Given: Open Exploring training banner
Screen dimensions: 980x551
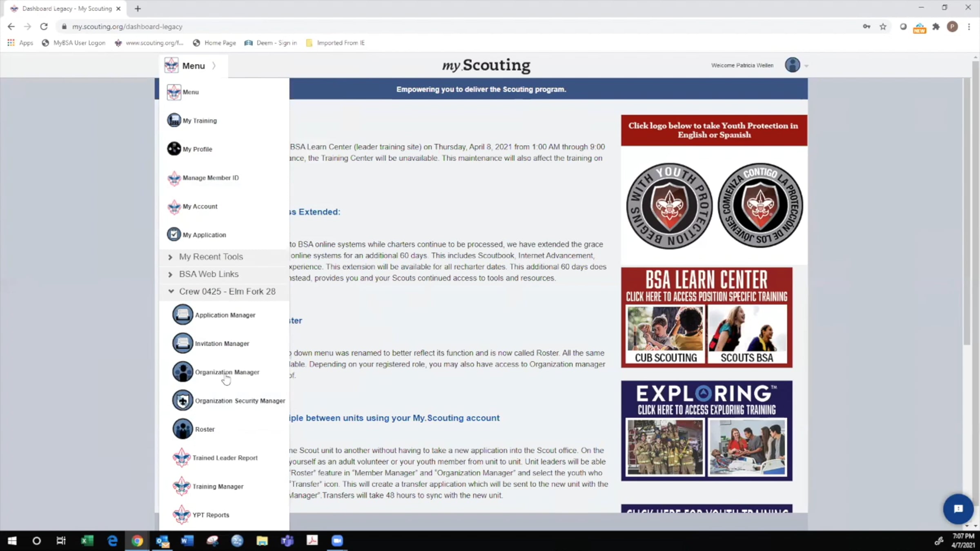Looking at the screenshot, I should (706, 431).
